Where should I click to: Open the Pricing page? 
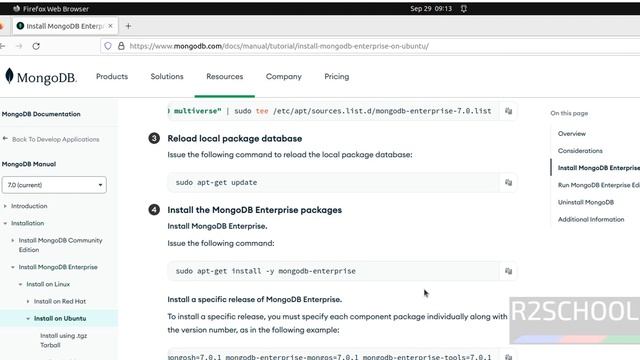point(337,76)
